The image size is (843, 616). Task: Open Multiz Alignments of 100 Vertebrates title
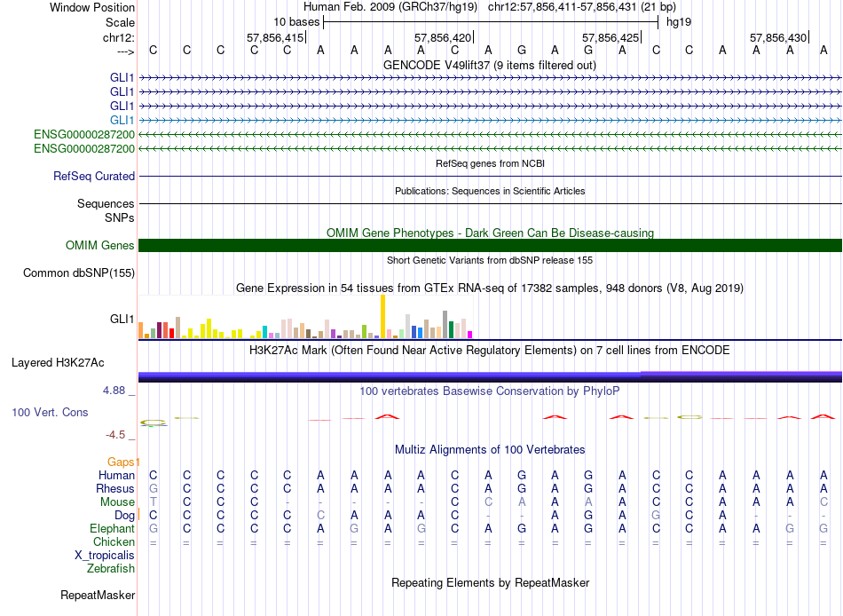tap(490, 450)
